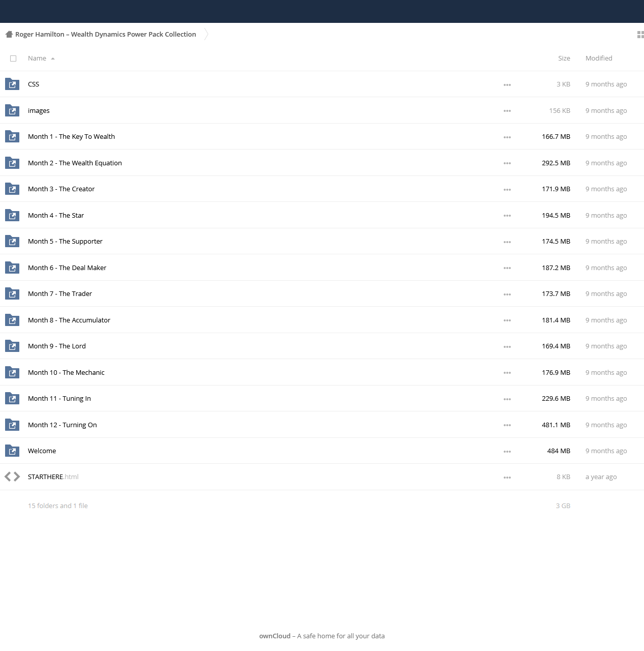The height and width of the screenshot is (651, 644).
Task: Click the folder icon for Month 6
Action: pos(12,268)
